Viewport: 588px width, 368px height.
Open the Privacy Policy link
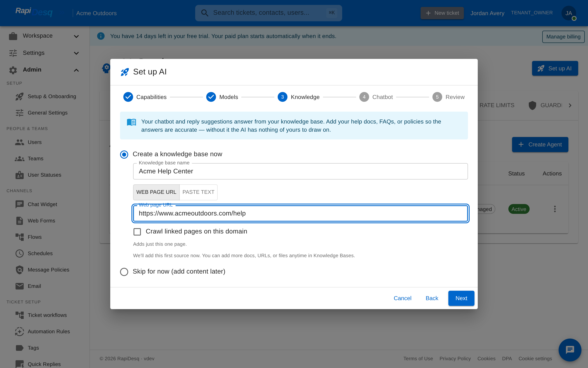[x=455, y=359]
